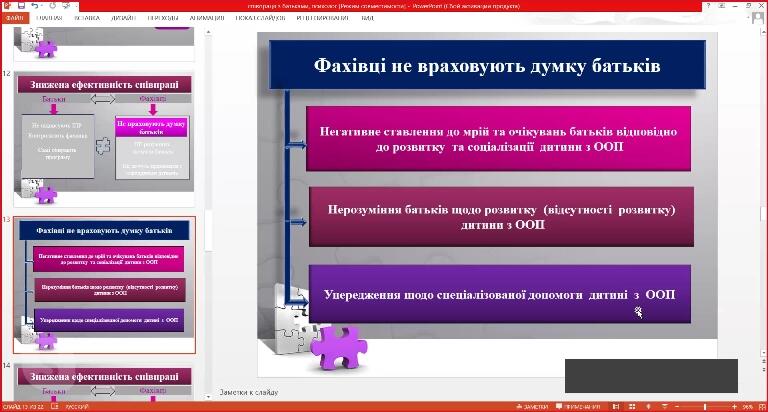This screenshot has width=768, height=412.
Task: Click the 'Заметки к слайду' notes field
Action: pyautogui.click(x=249, y=392)
